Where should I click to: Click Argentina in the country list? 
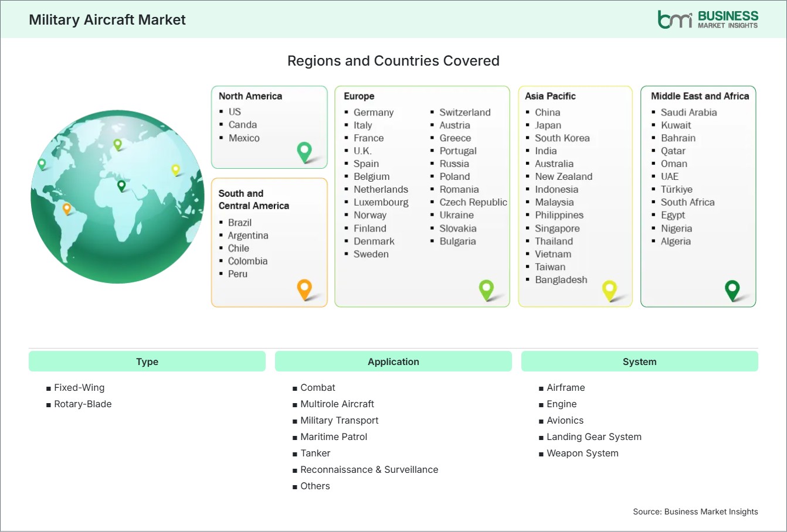click(x=248, y=236)
